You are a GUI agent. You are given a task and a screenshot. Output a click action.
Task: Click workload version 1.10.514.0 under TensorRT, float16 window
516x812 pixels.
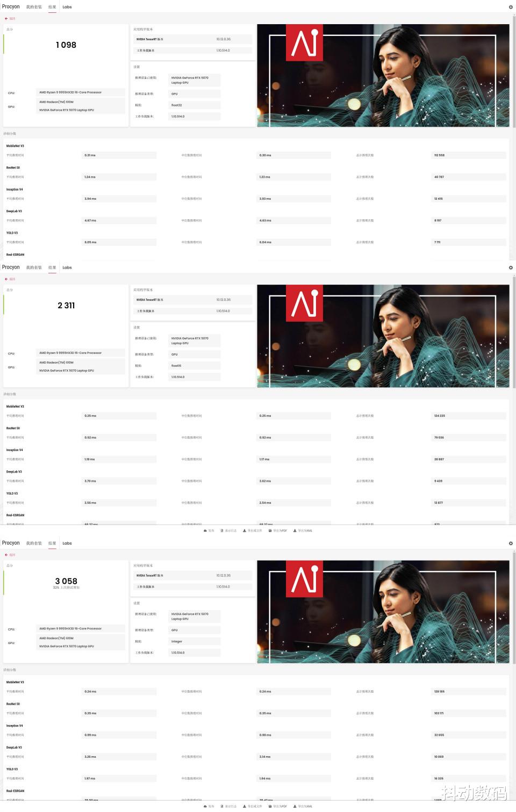point(223,311)
